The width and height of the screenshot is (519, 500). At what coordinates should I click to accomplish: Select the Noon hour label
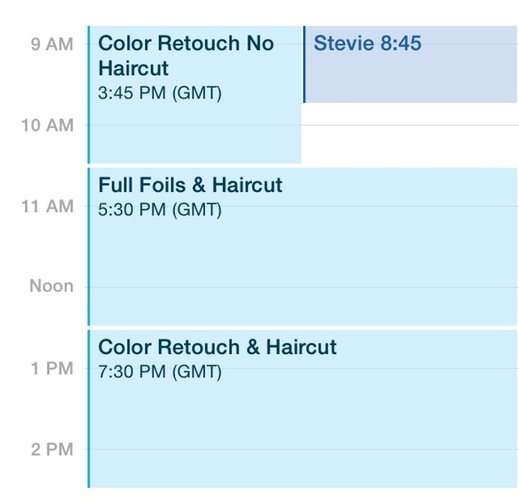51,286
